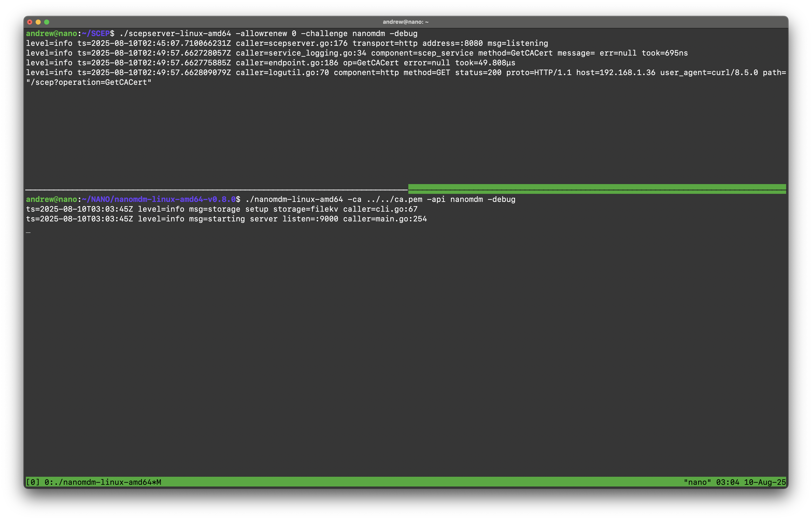The width and height of the screenshot is (812, 520).
Task: Click the msg=listening log text
Action: tap(517, 43)
